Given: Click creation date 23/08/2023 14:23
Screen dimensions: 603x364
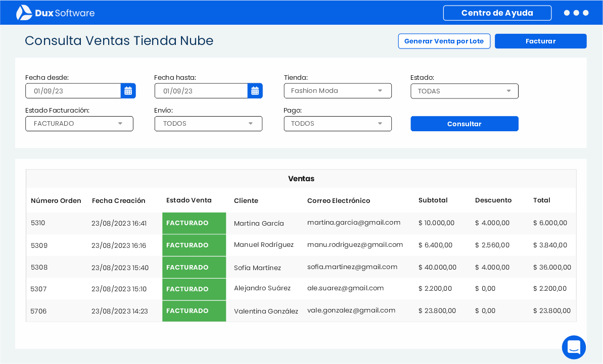Looking at the screenshot, I should click(x=120, y=311).
